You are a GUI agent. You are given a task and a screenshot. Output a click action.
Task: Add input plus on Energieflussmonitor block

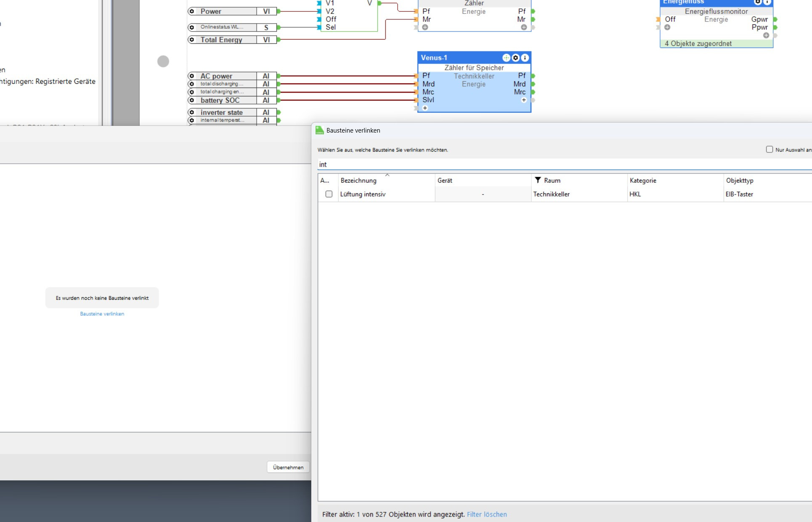click(667, 27)
